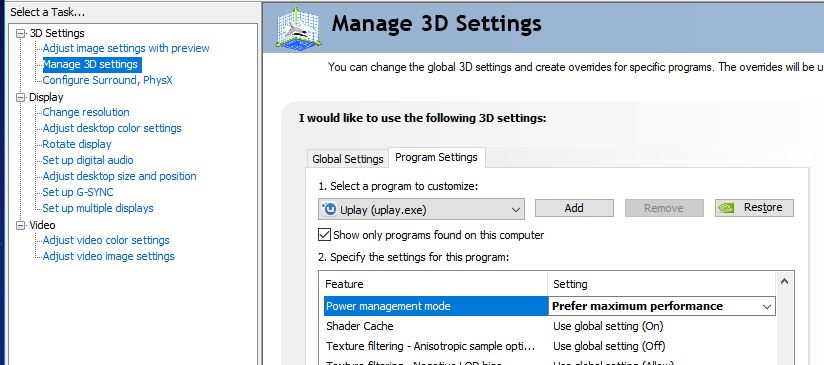The image size is (824, 365).
Task: Open Adjust desktop color settings
Action: (112, 128)
